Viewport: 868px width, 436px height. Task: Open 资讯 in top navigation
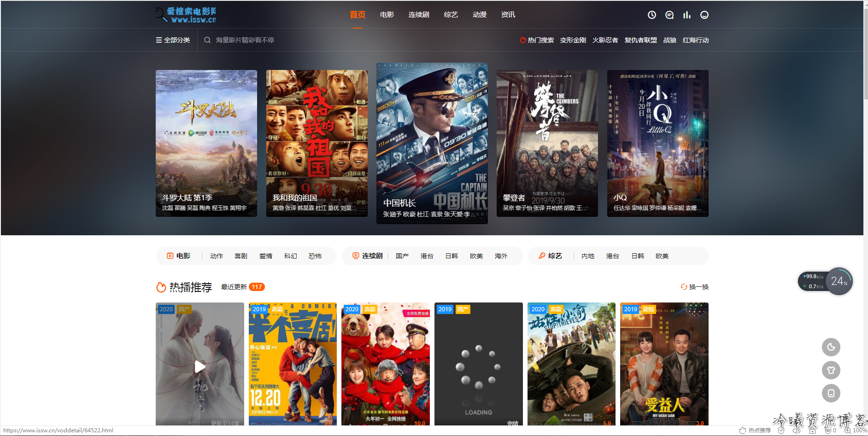508,15
